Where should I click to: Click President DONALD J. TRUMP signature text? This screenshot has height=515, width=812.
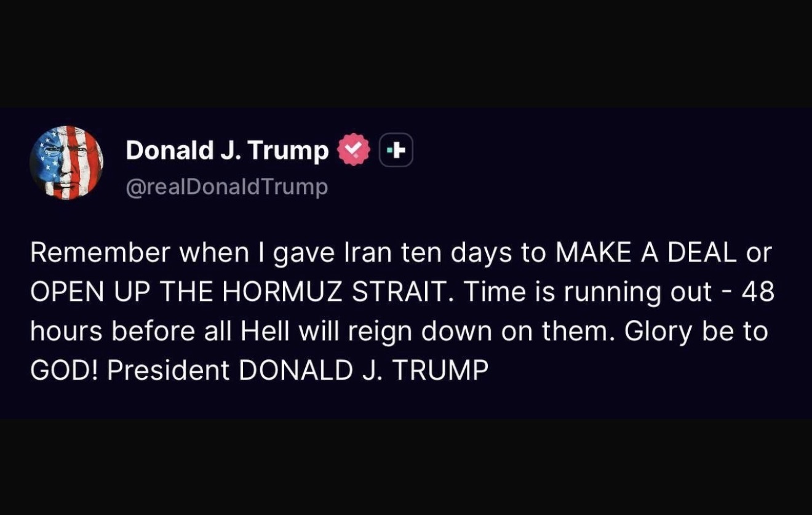pos(298,370)
